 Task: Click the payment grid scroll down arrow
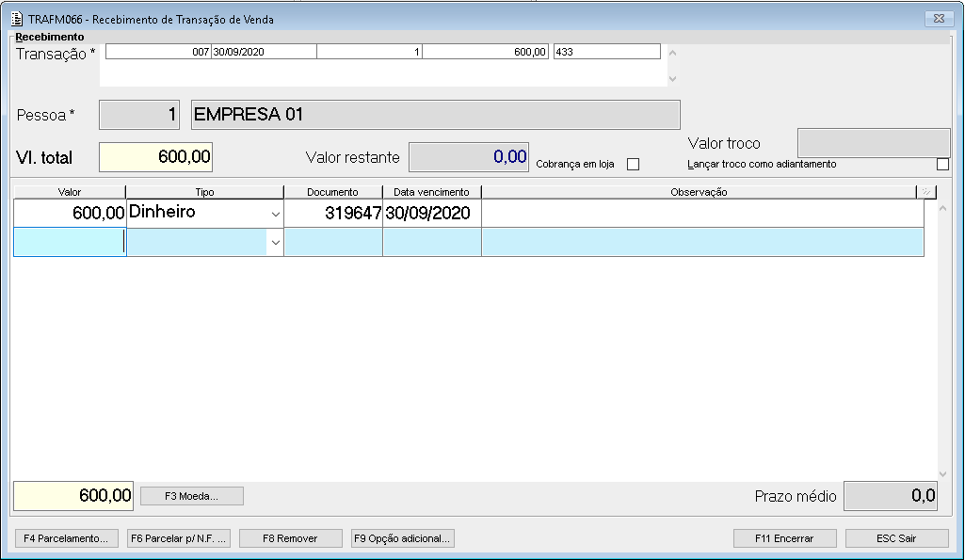tap(942, 473)
